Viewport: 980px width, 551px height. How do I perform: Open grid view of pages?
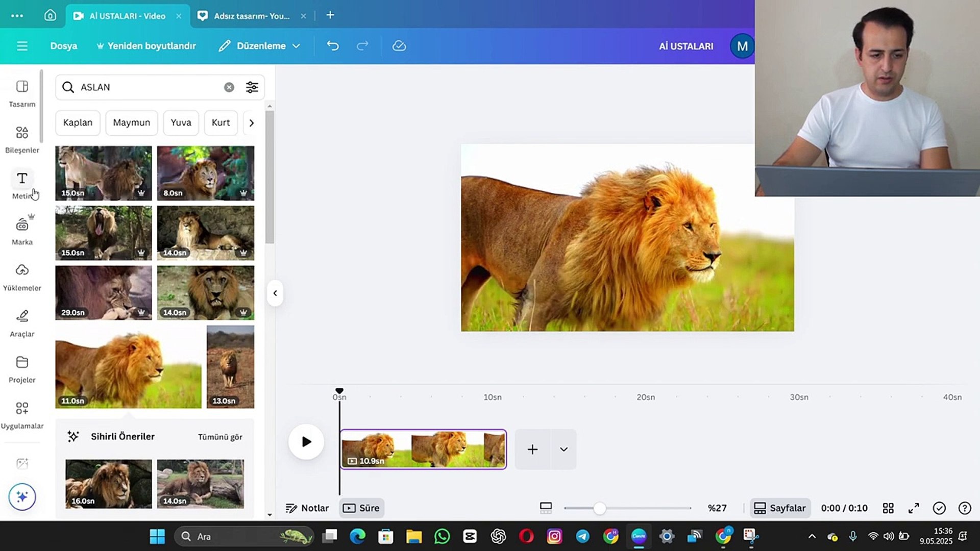click(x=888, y=508)
